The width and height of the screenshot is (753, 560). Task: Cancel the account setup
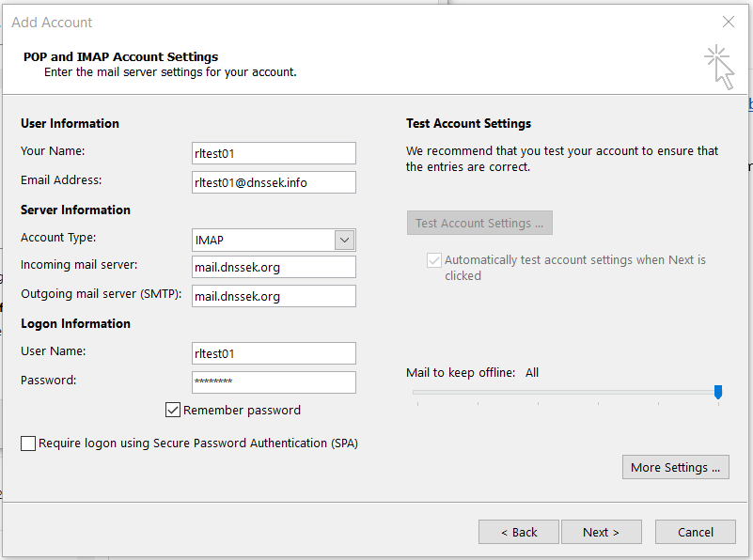click(696, 532)
